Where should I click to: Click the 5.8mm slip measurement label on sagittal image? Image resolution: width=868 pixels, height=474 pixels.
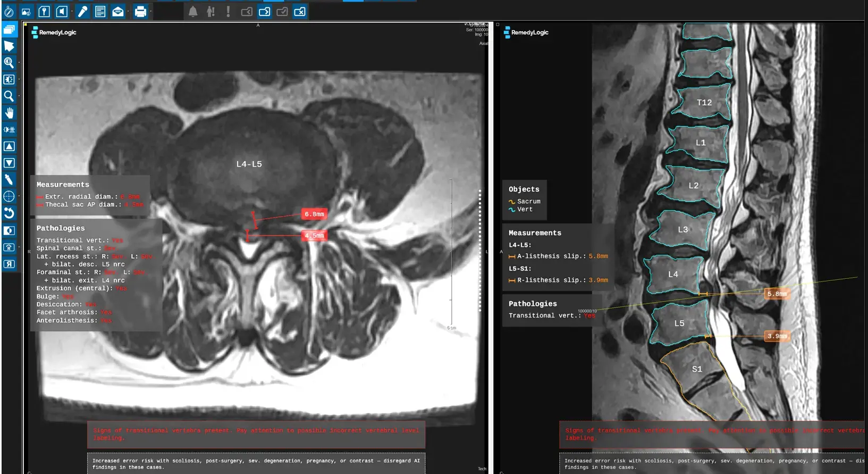click(x=777, y=294)
